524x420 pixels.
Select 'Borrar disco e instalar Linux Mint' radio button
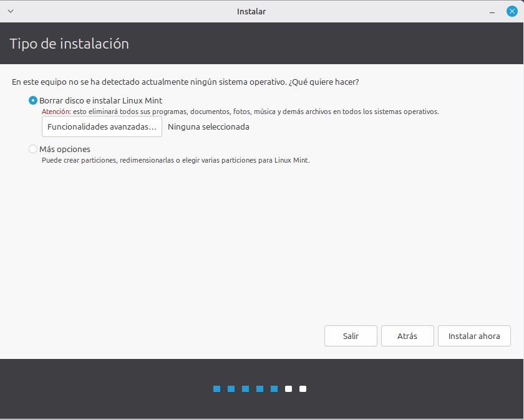(33, 100)
